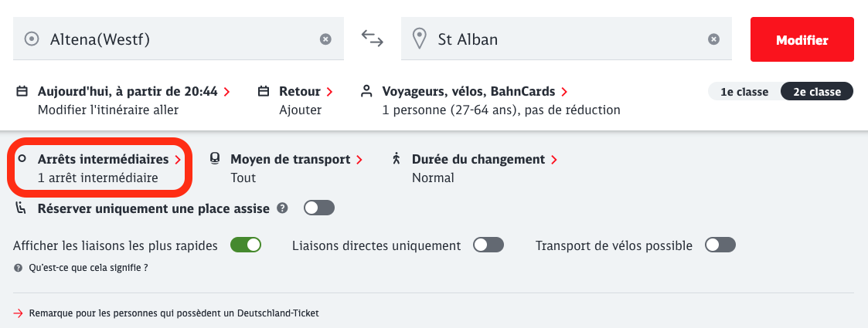
Task: Open help icon beside seat reservation option
Action: click(283, 208)
